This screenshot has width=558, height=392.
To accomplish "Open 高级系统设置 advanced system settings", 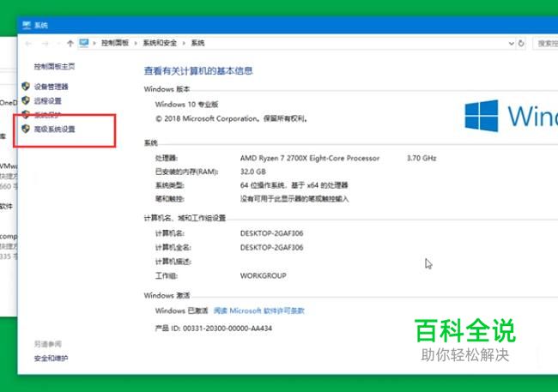I will point(54,130).
